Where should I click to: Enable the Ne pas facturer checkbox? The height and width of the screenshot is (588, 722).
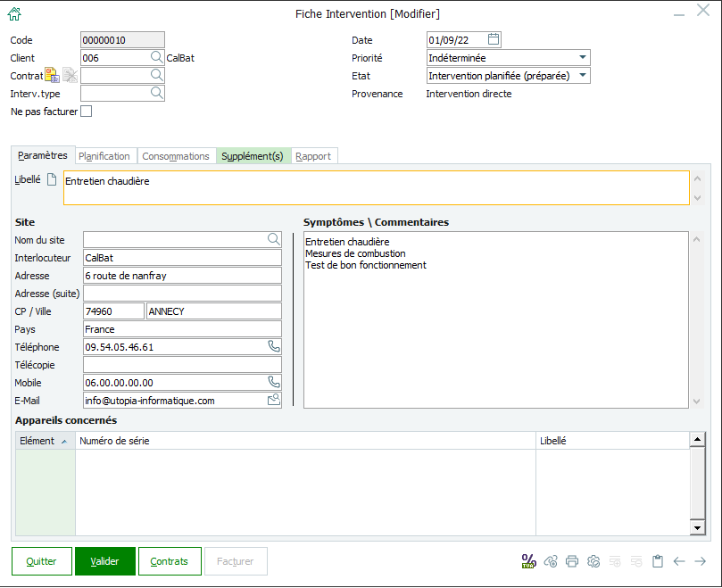86,111
